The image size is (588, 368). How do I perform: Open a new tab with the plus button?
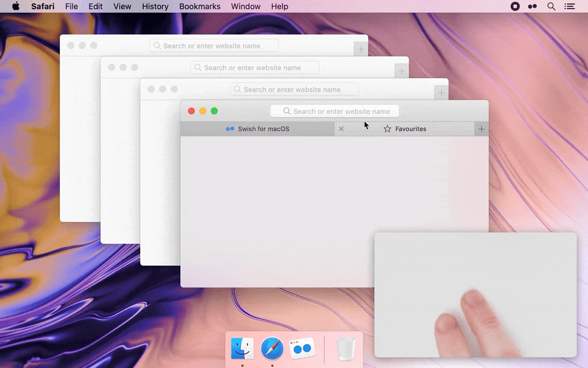tap(481, 129)
